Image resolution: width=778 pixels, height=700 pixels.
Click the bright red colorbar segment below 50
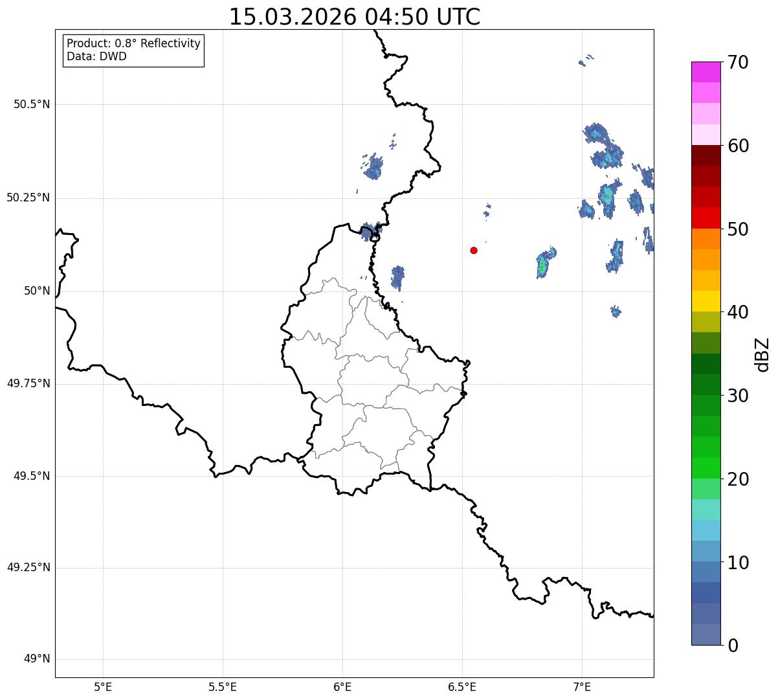click(706, 218)
